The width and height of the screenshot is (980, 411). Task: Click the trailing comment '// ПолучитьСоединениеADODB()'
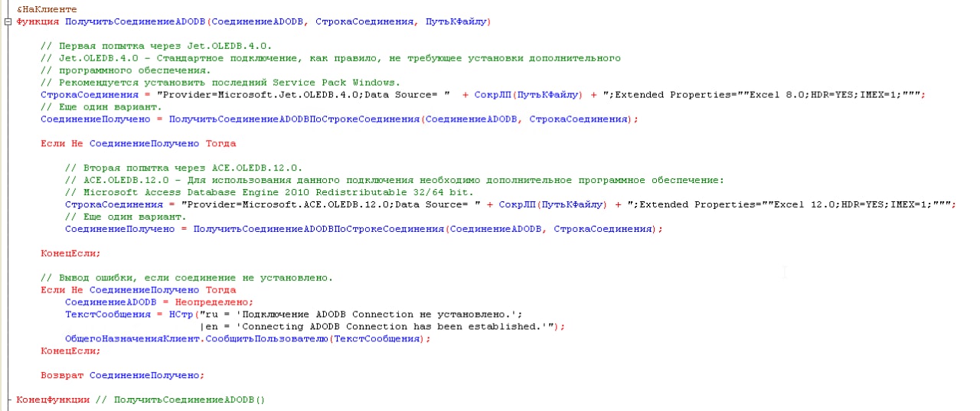point(181,401)
